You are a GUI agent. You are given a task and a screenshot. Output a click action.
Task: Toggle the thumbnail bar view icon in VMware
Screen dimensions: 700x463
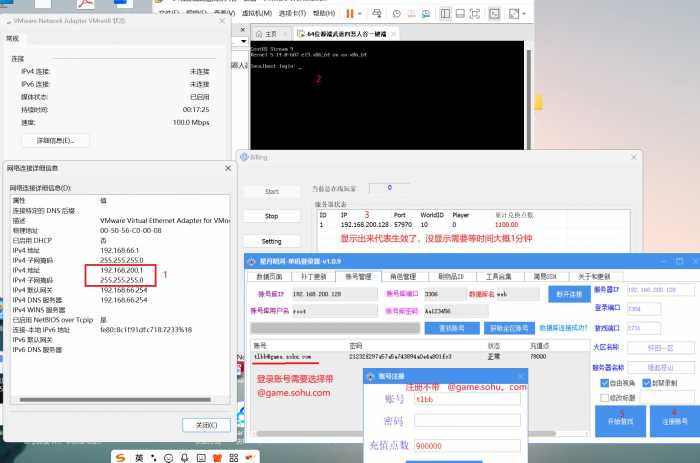tap(460, 13)
